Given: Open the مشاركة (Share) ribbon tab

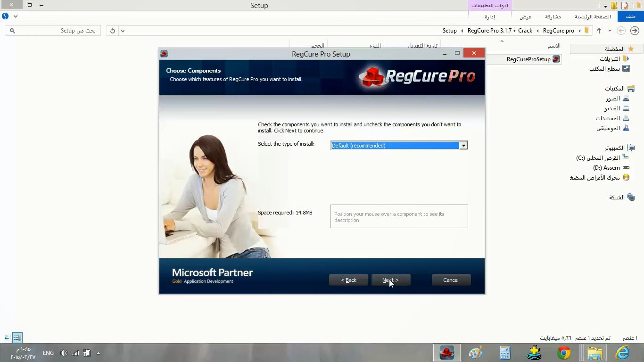Looking at the screenshot, I should click(x=553, y=16).
